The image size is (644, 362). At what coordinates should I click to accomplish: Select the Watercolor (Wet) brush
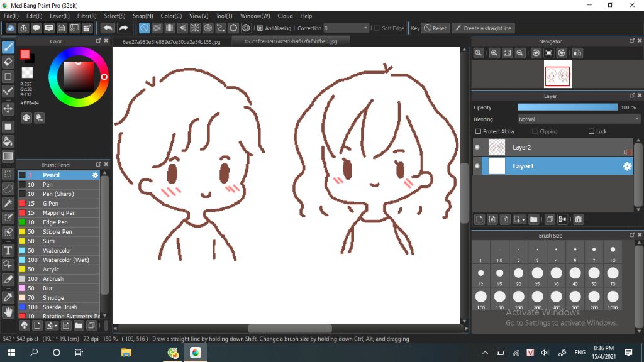[58, 260]
